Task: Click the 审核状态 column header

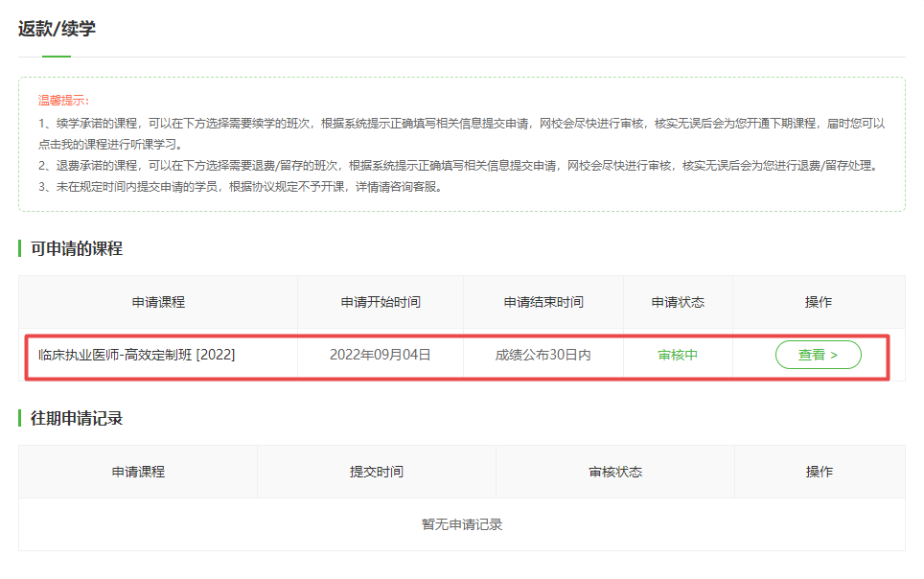Action: tap(615, 472)
